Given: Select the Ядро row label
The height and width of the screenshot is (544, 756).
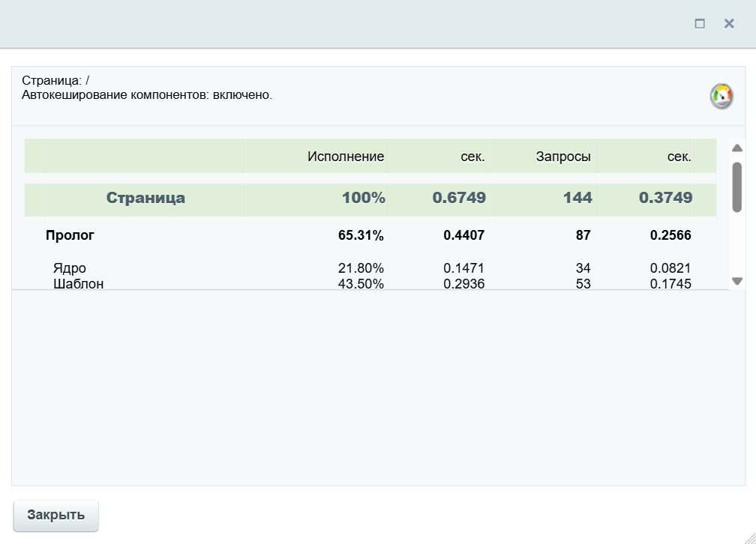Looking at the screenshot, I should (x=70, y=268).
